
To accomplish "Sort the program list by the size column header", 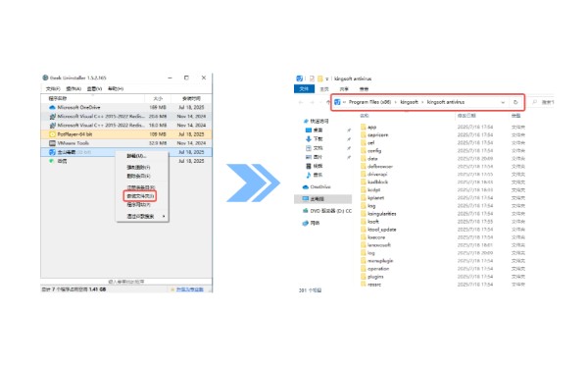I will point(158,98).
